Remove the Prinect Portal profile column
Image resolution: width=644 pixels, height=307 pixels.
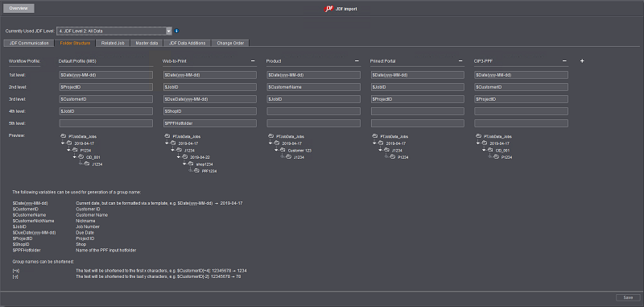coord(460,60)
